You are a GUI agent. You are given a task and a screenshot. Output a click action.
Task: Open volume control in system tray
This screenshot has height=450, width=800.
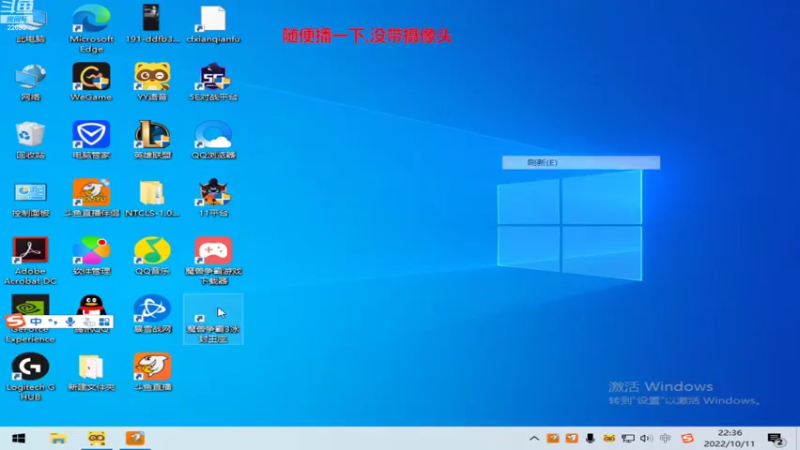[x=646, y=438]
